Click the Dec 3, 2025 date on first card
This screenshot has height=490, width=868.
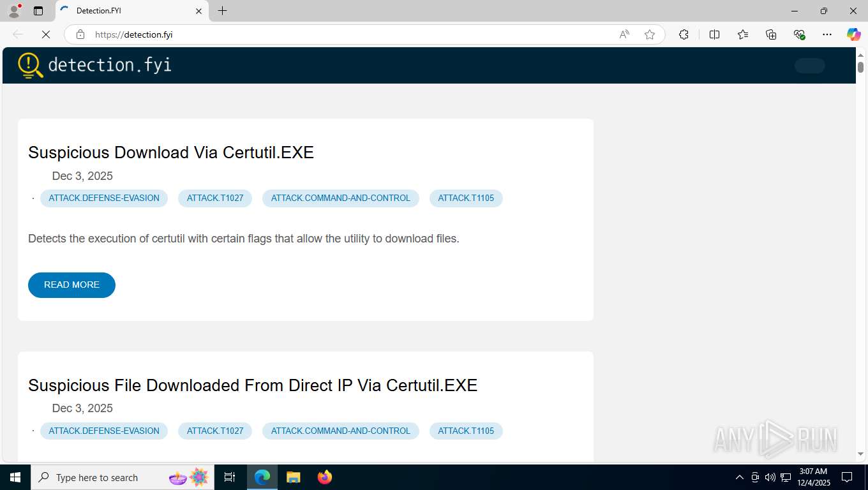coord(82,176)
